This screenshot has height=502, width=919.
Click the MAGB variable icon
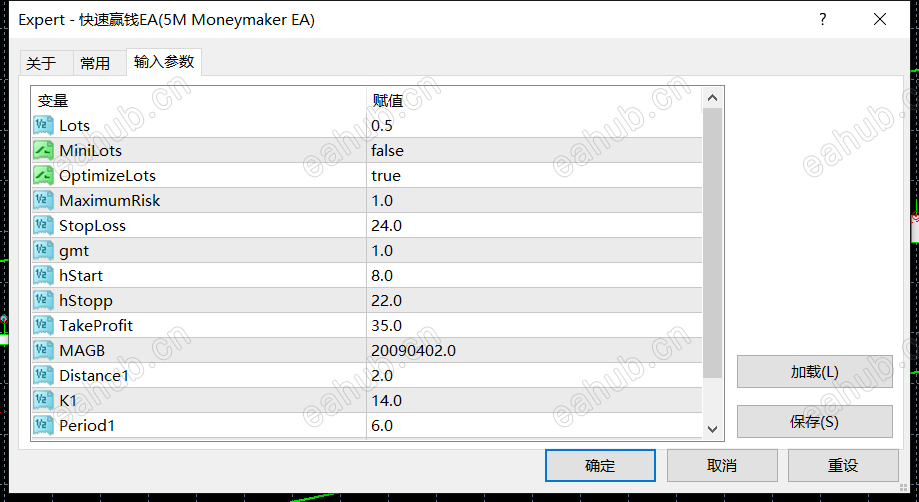tap(43, 350)
